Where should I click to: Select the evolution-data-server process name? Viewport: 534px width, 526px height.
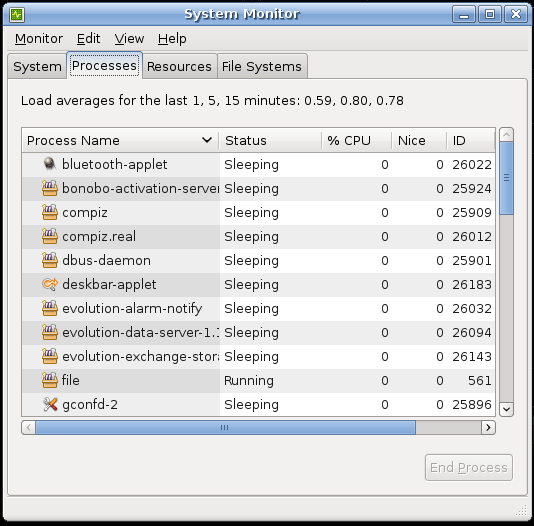(x=141, y=332)
